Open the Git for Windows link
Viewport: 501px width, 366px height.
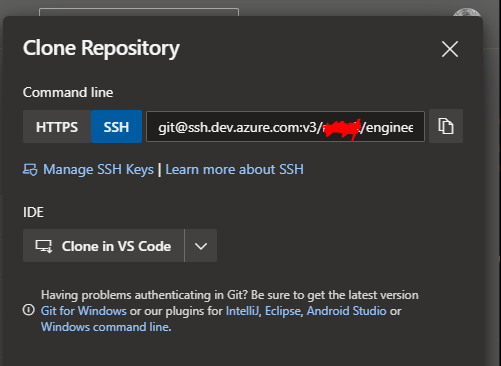[x=84, y=311]
